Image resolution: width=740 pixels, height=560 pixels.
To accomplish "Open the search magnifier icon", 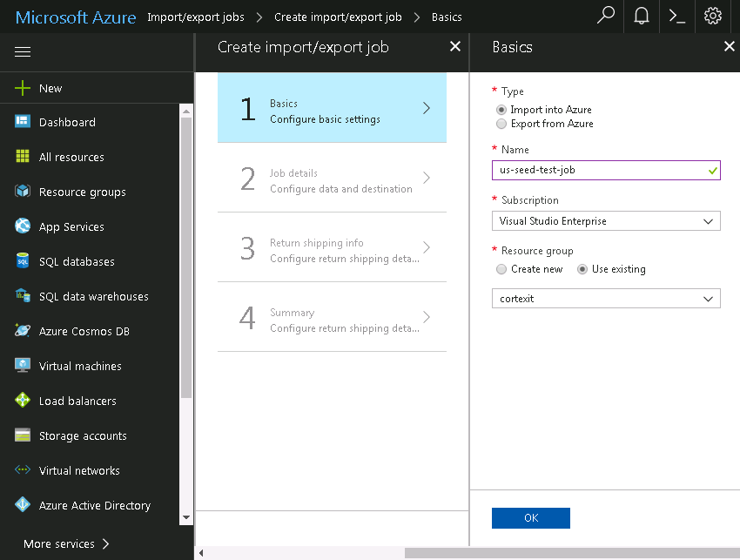I will coord(606,16).
